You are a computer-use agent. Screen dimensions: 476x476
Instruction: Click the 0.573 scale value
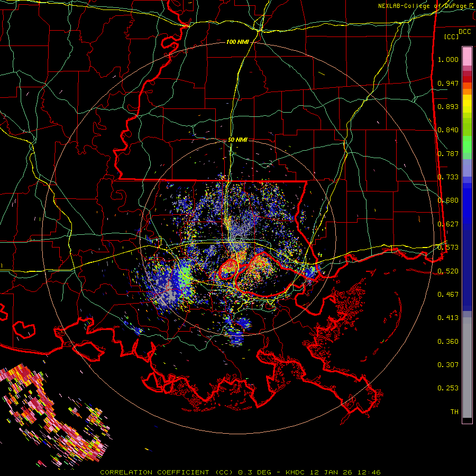click(448, 248)
